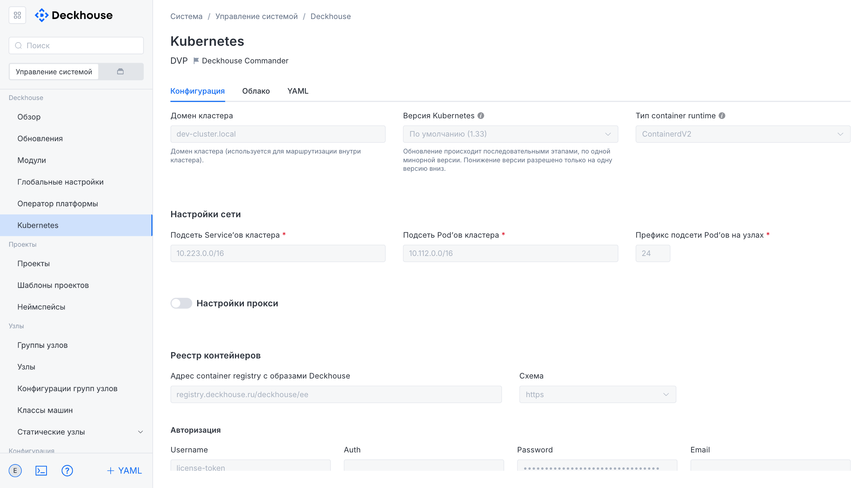Open the user profile avatar E
The height and width of the screenshot is (488, 868).
(x=15, y=471)
